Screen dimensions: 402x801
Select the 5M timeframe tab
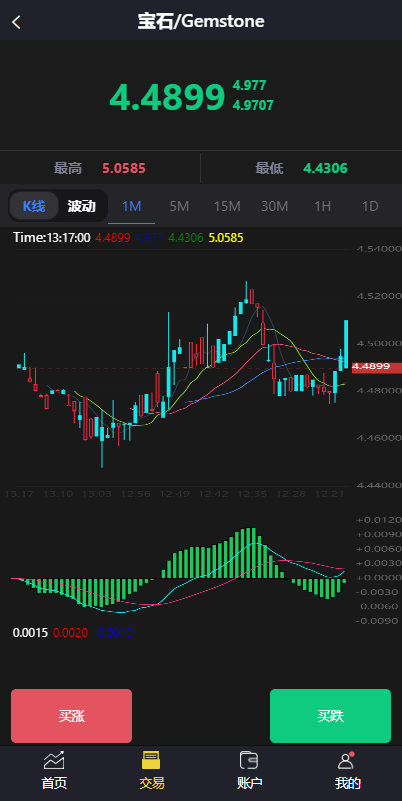pyautogui.click(x=179, y=206)
